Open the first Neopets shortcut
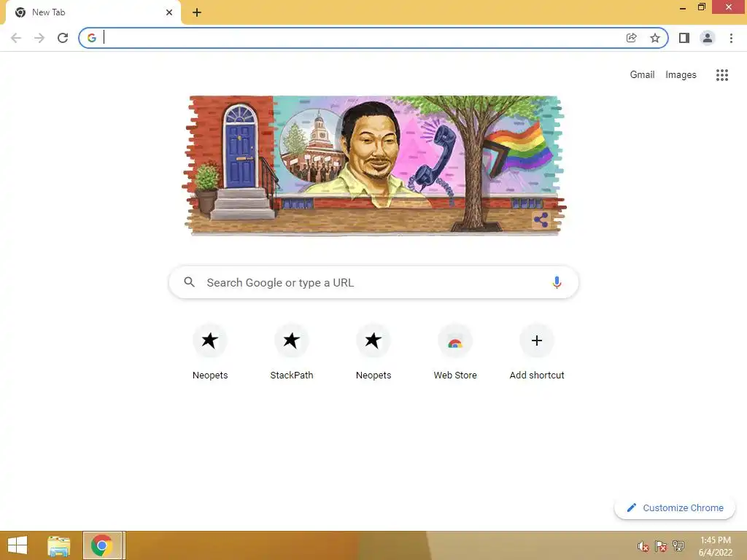747x560 pixels. [x=209, y=352]
